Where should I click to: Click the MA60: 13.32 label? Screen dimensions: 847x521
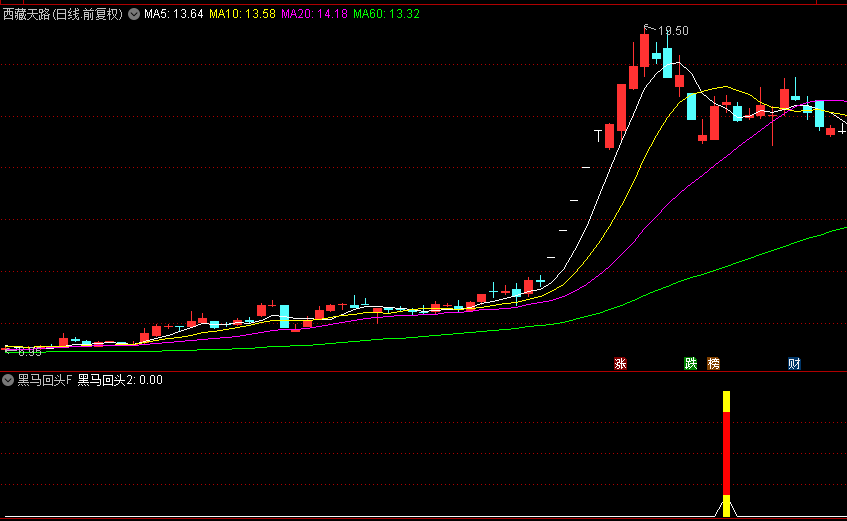386,14
